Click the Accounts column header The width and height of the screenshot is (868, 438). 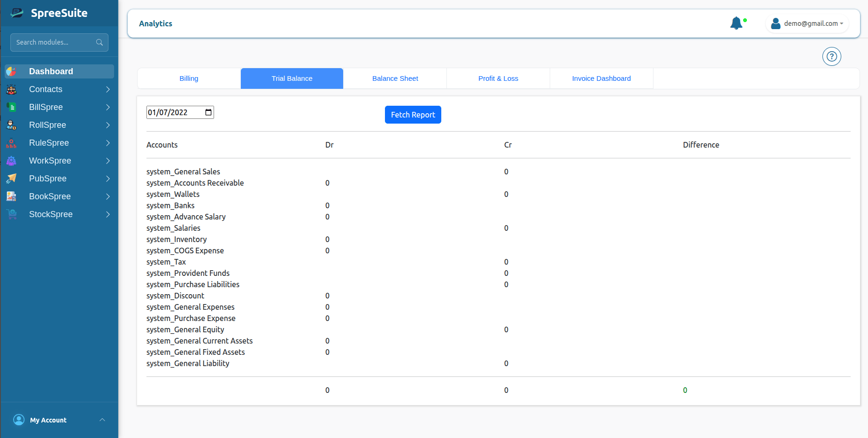click(162, 145)
